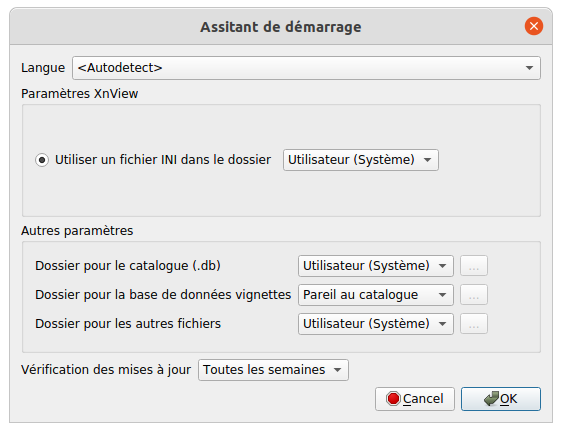Click the 'Autres paramètres' section label

(77, 231)
